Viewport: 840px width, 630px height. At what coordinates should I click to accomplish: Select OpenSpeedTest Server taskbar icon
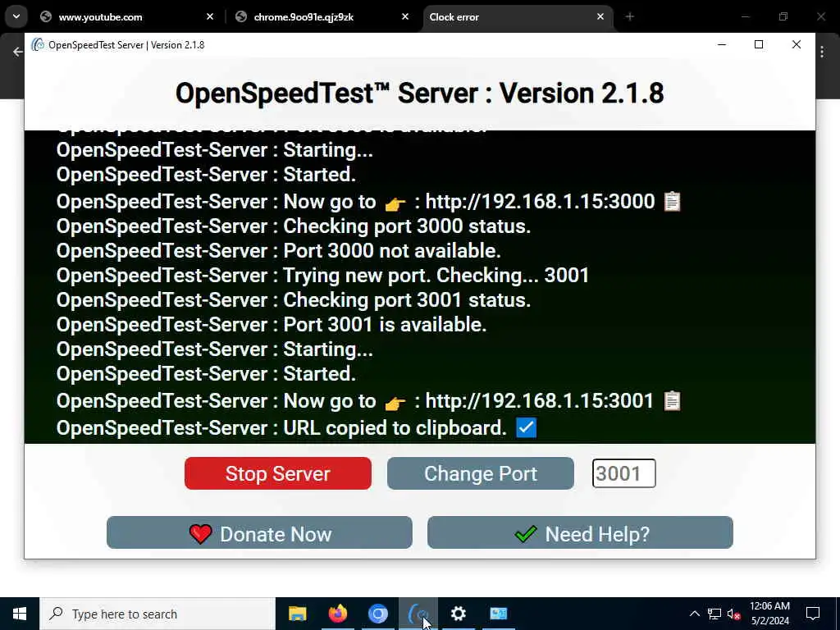418,614
